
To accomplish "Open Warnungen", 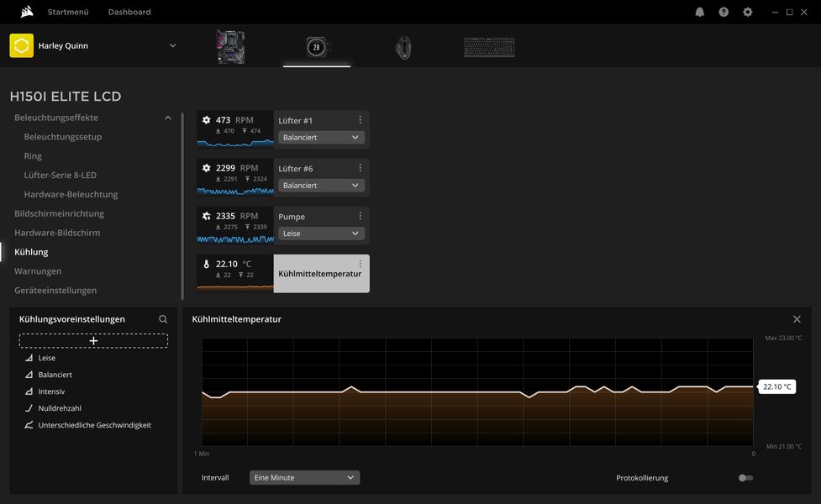I will [x=38, y=271].
